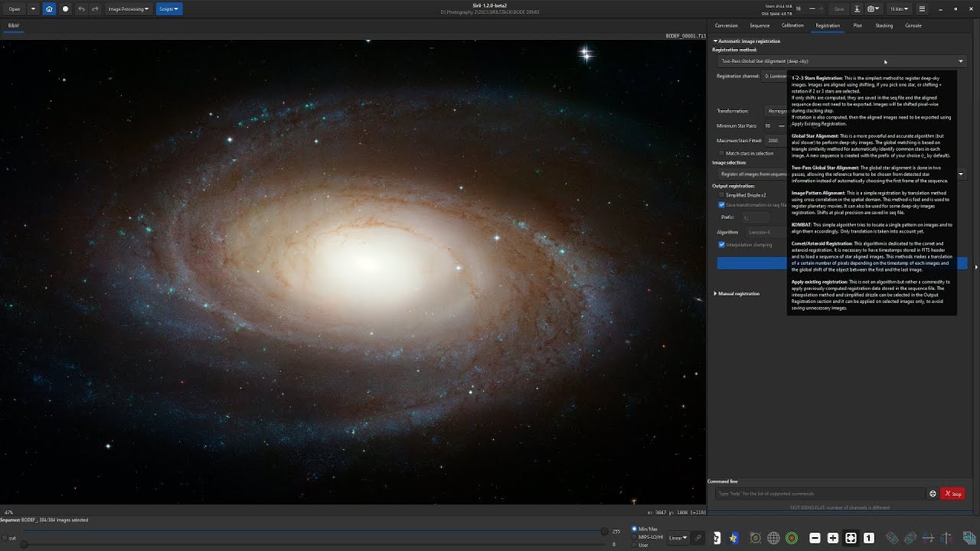Click the zoom 1:1 actual size icon

869,538
